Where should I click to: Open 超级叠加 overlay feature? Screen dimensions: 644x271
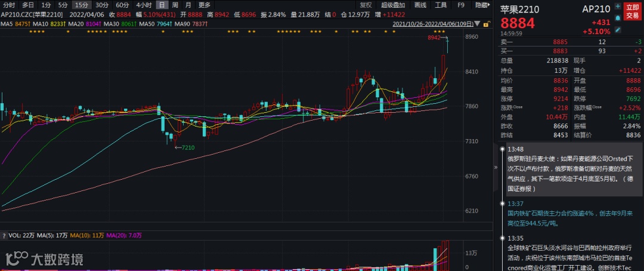click(x=392, y=5)
